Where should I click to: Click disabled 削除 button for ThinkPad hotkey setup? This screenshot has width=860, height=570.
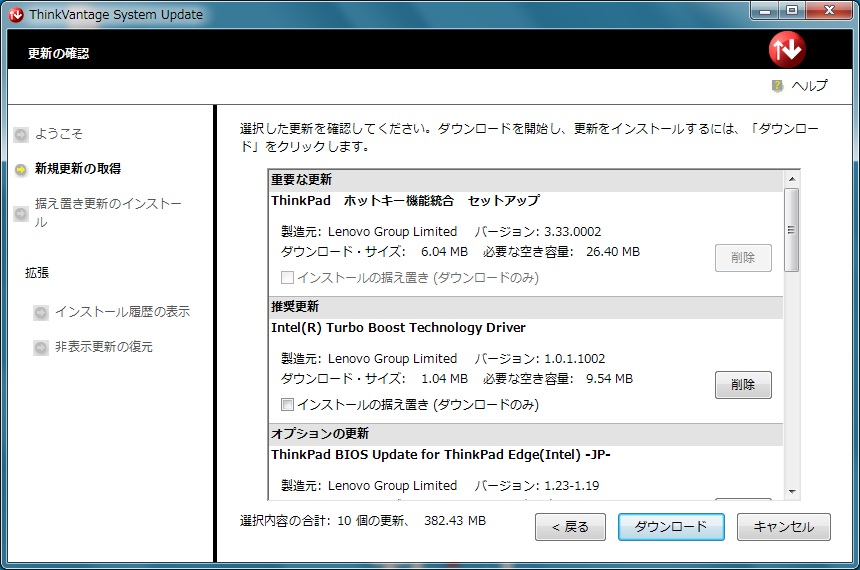pos(743,258)
